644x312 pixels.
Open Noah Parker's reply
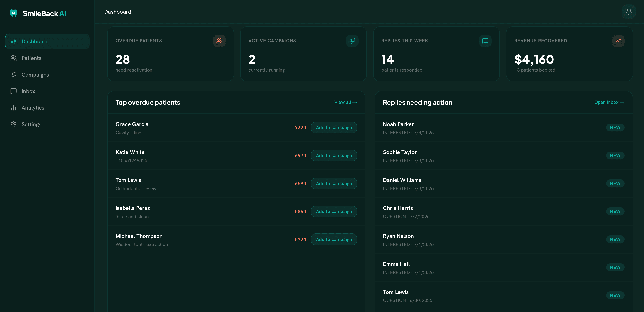point(503,128)
